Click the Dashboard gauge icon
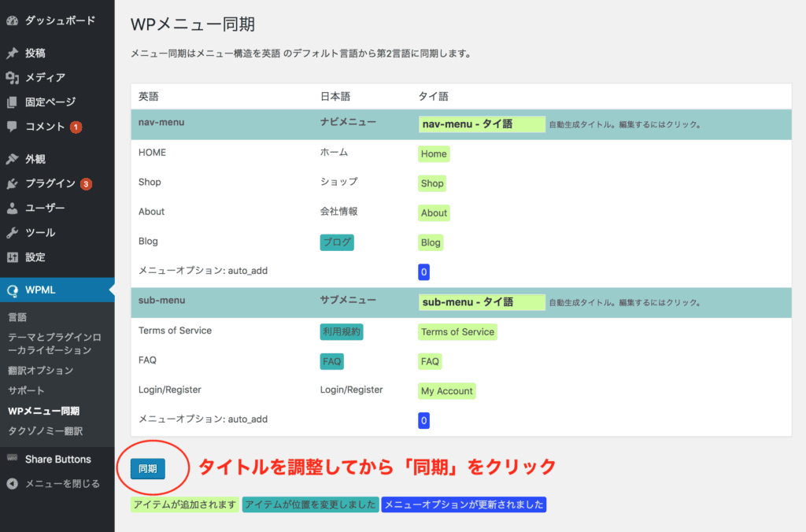This screenshot has width=806, height=532. 13,20
